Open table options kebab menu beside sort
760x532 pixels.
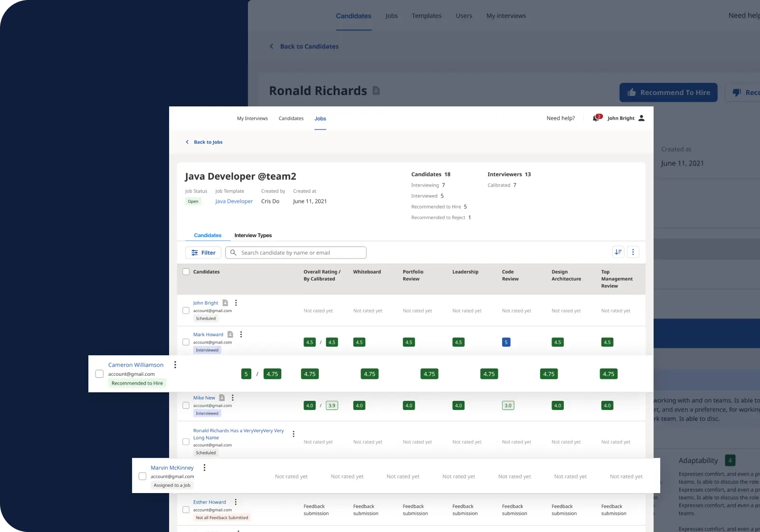pyautogui.click(x=633, y=252)
